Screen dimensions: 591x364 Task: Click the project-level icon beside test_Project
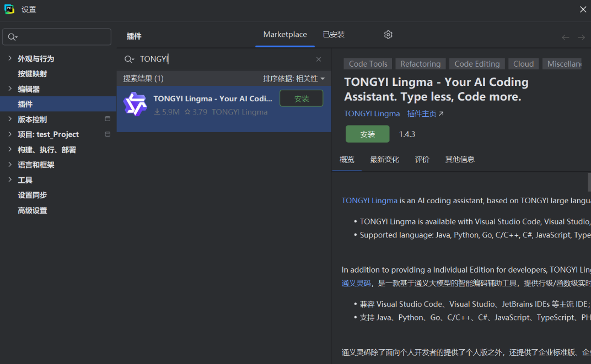point(108,134)
